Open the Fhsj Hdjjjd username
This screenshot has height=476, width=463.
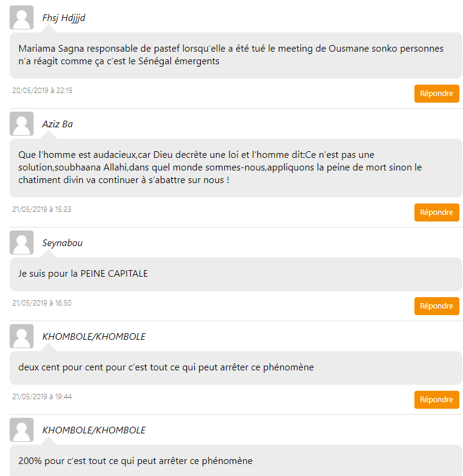coord(64,18)
